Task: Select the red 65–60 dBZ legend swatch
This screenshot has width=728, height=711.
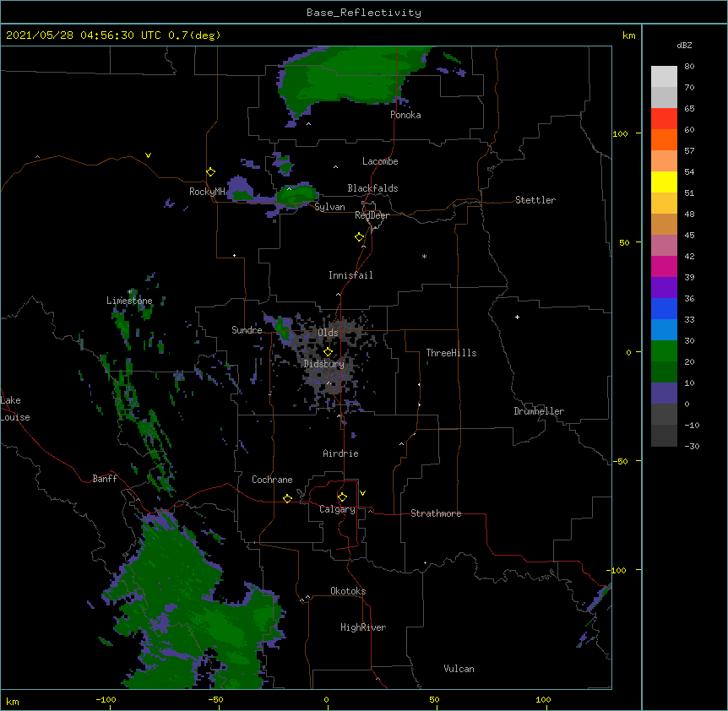Action: [x=664, y=118]
